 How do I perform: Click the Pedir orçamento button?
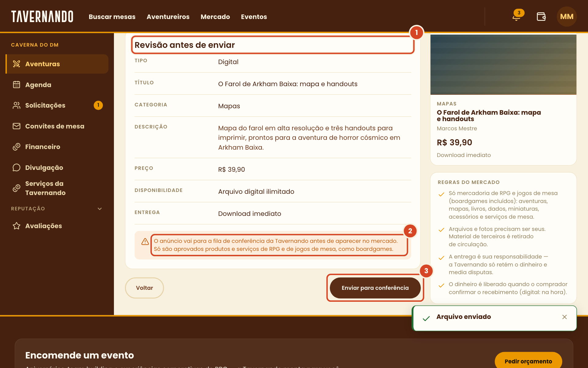click(528, 361)
